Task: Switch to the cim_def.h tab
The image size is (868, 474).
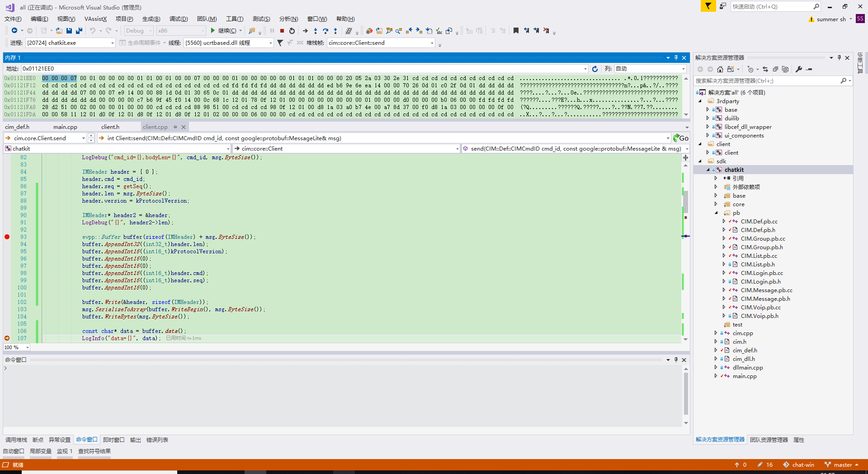Action: click(17, 127)
